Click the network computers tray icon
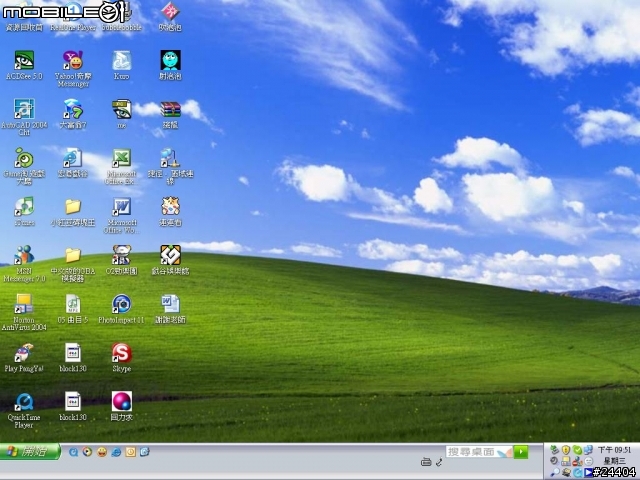Image resolution: width=640 pixels, height=480 pixels. (588, 450)
